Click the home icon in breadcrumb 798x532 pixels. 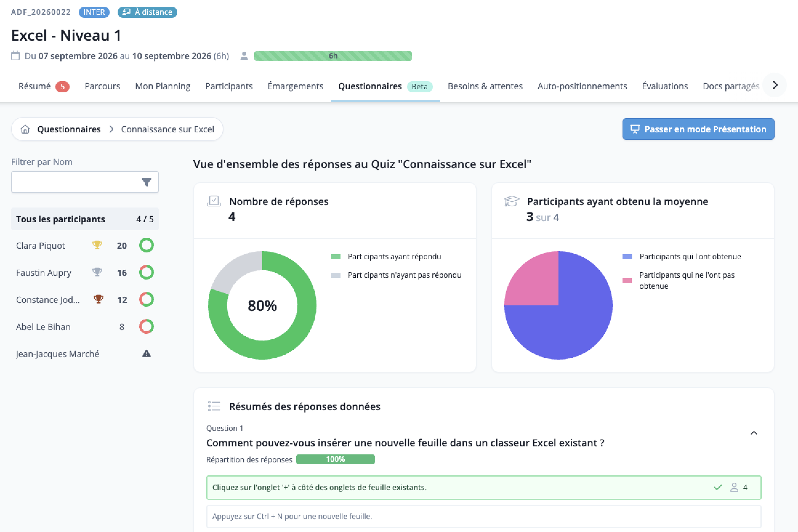pyautogui.click(x=25, y=129)
